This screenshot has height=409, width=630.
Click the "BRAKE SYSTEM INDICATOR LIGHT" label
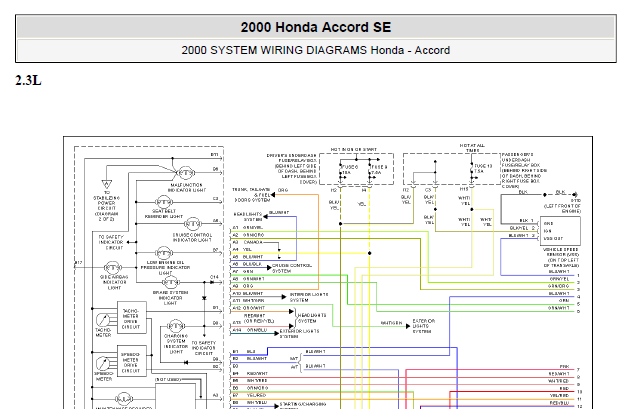click(170, 298)
